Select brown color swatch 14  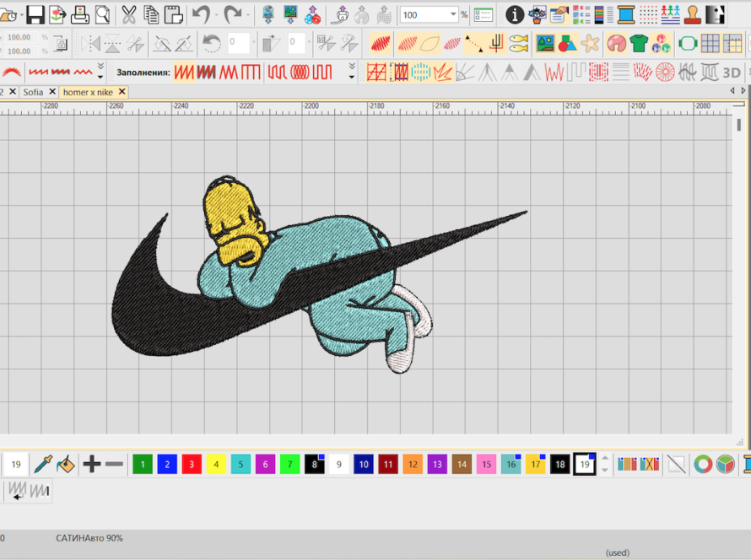[462, 464]
